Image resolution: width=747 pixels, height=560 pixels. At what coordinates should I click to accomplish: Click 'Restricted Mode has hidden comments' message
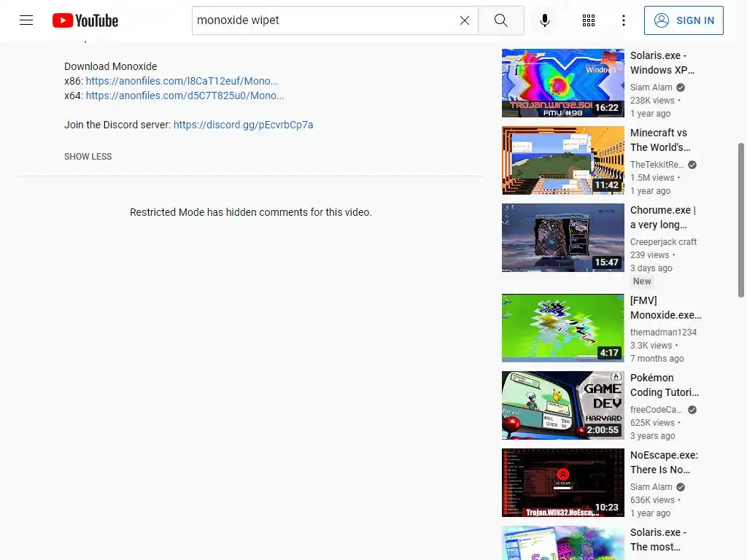tap(251, 212)
